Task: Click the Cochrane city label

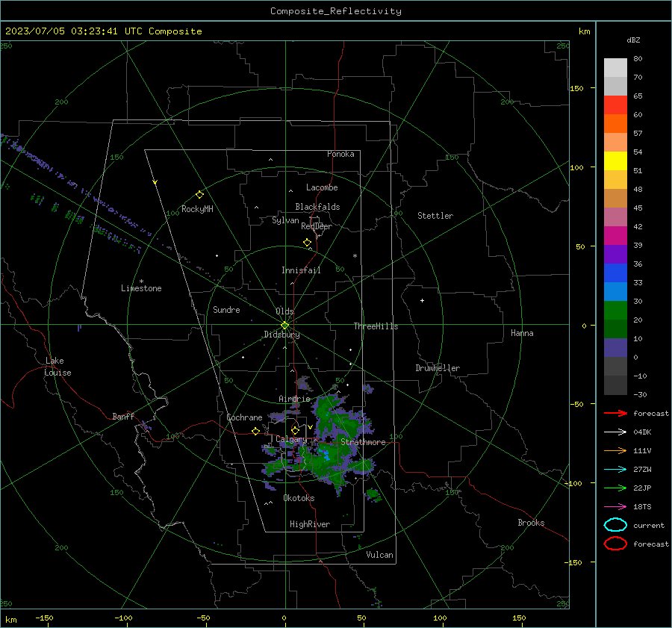Action: pos(244,417)
